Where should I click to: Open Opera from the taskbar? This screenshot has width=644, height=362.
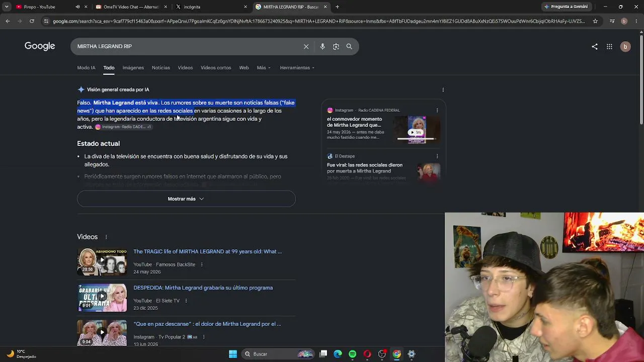[367, 354]
